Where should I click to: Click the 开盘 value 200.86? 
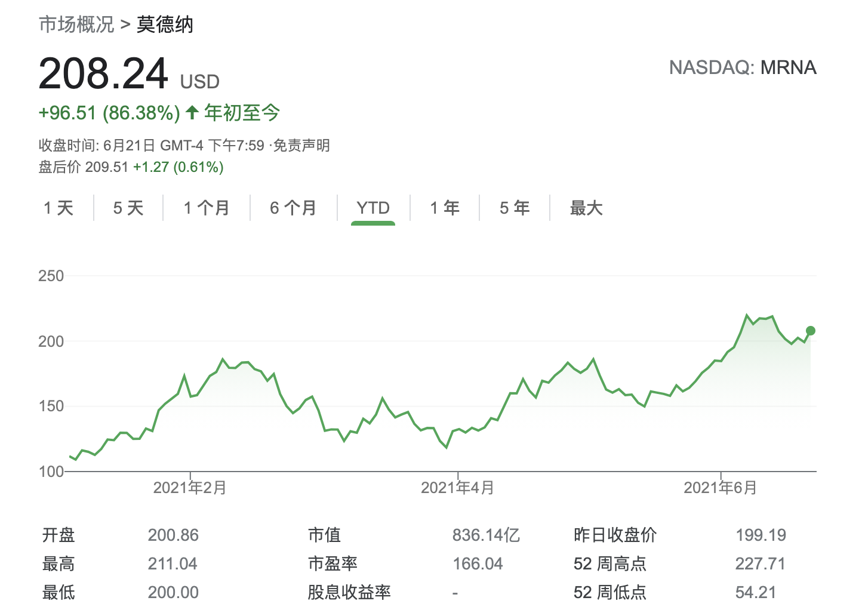173,535
